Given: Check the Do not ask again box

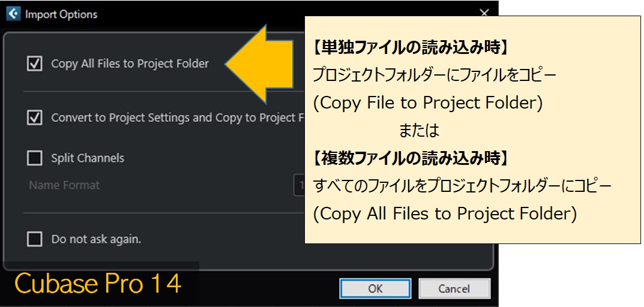Looking at the screenshot, I should click(34, 239).
